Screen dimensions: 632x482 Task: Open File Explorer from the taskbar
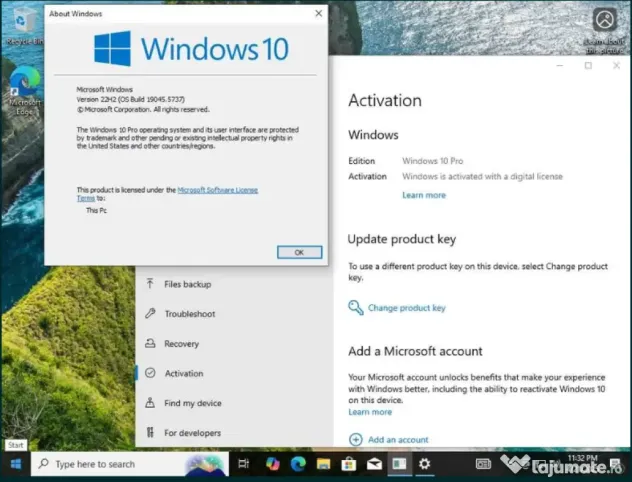[323, 464]
